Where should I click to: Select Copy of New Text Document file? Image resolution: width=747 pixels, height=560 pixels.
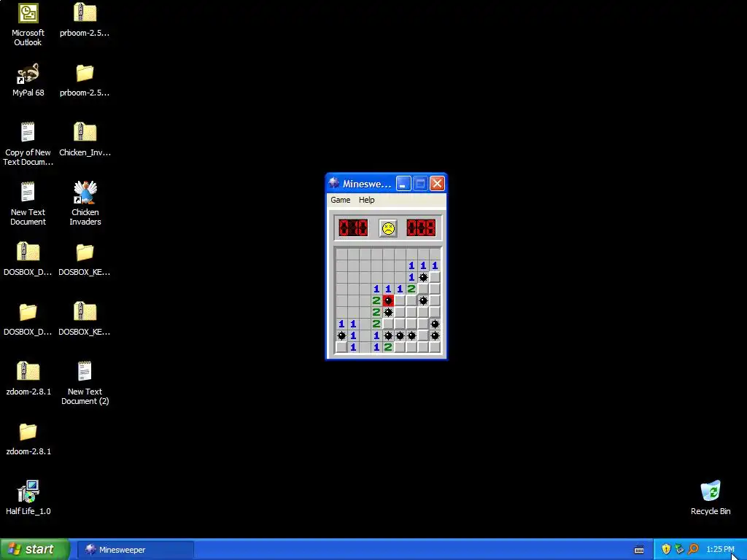click(x=28, y=133)
